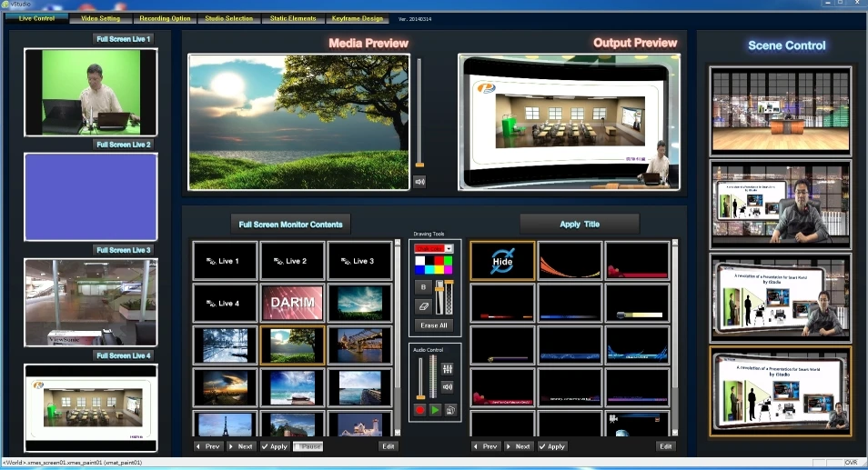Click Edit under monitor contents
Image resolution: width=868 pixels, height=470 pixels.
pos(389,446)
